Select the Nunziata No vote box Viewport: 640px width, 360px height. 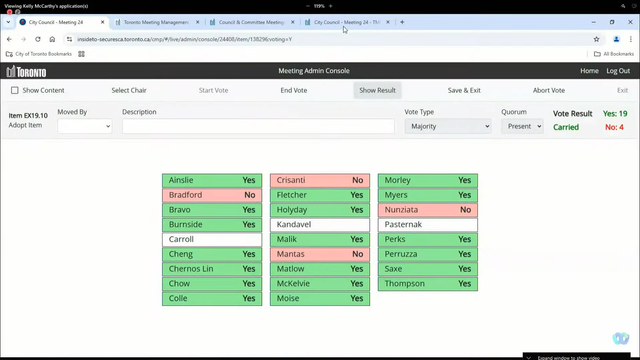pos(428,210)
